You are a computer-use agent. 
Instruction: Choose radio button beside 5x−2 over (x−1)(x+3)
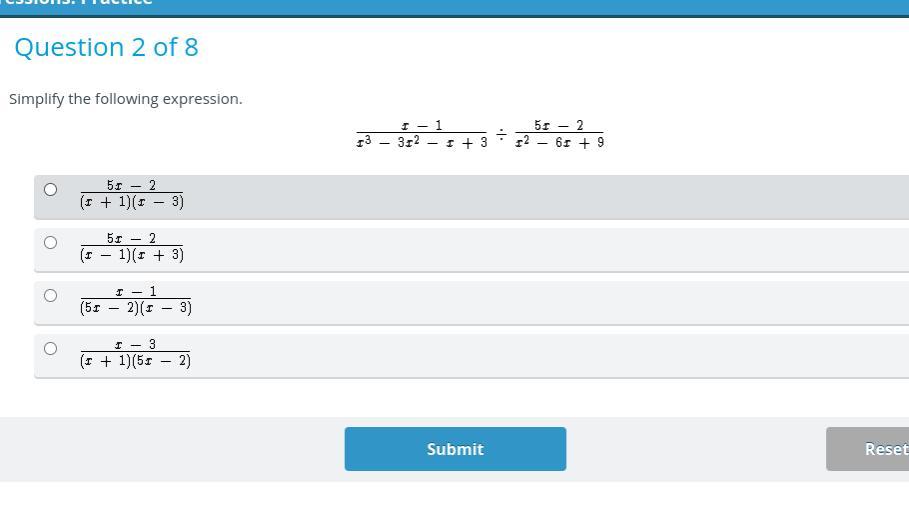51,242
